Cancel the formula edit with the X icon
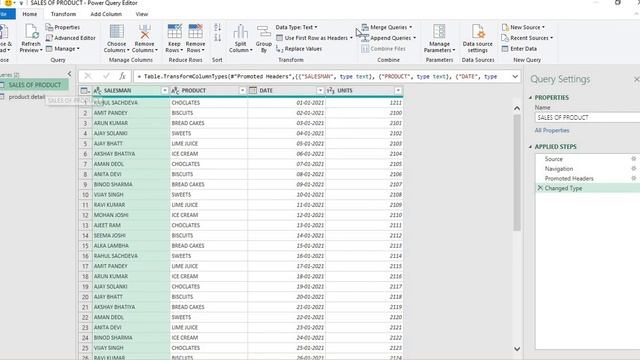640x360 pixels. (88, 76)
